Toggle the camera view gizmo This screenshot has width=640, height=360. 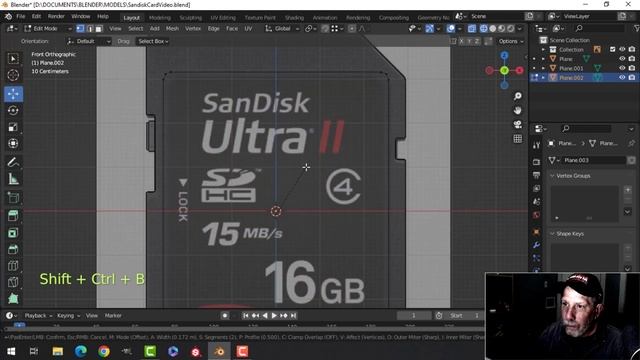point(518,124)
